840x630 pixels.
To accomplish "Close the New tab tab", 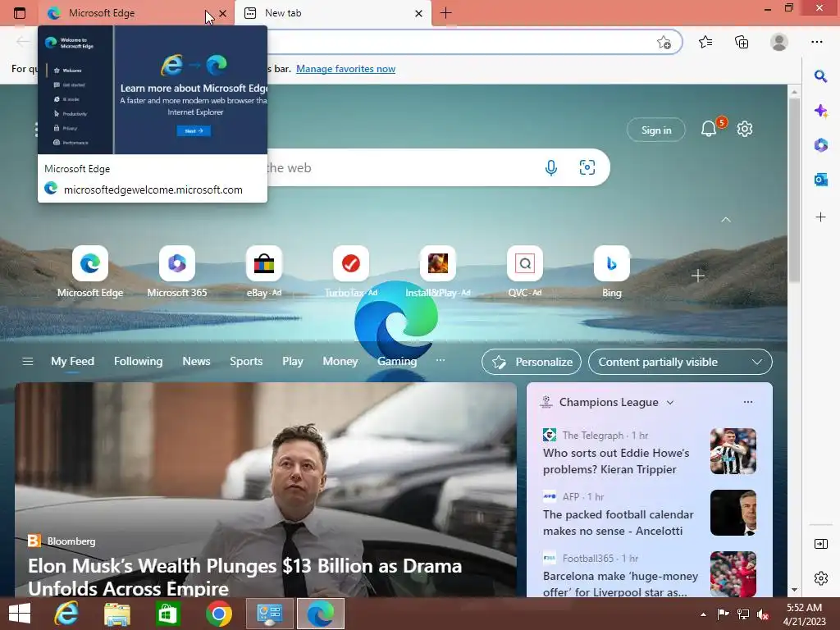I will pos(419,13).
